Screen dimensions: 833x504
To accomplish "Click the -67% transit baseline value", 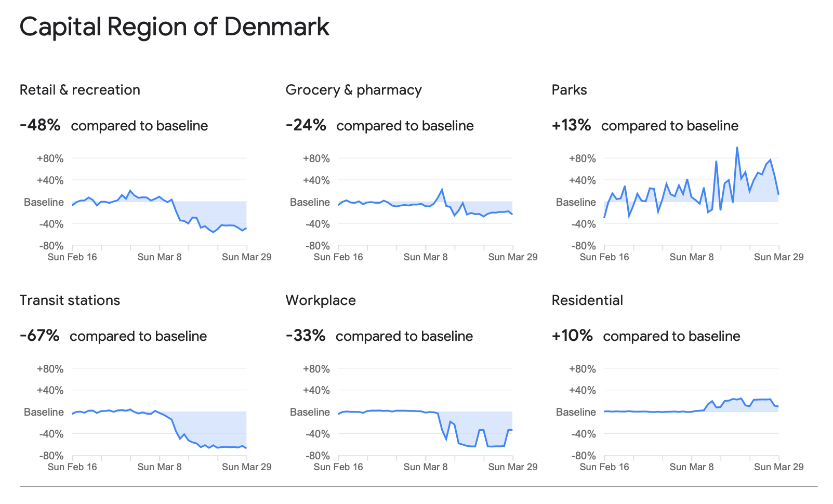I will pyautogui.click(x=39, y=336).
